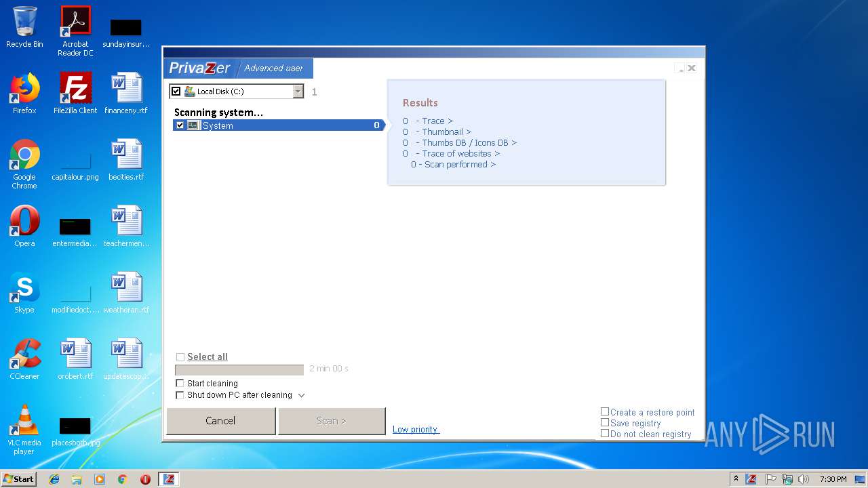Tick the Select all checkbox

180,357
